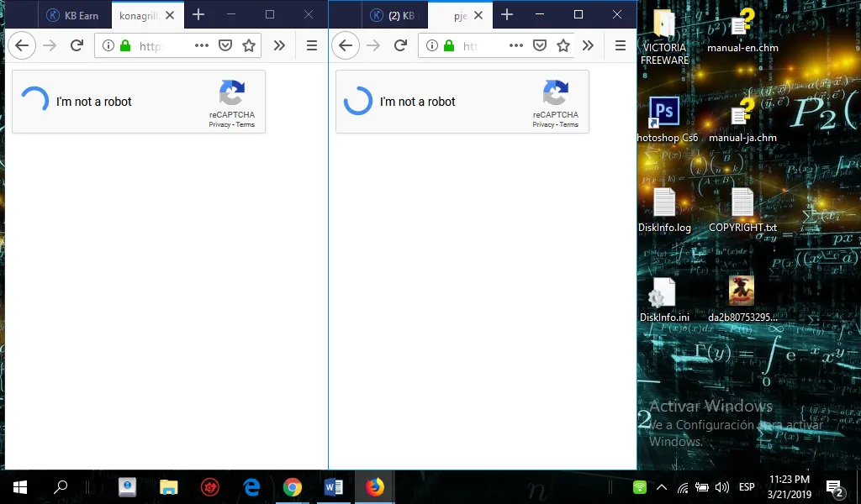Bookmark the page with the right window's star
The height and width of the screenshot is (504, 861).
(563, 45)
